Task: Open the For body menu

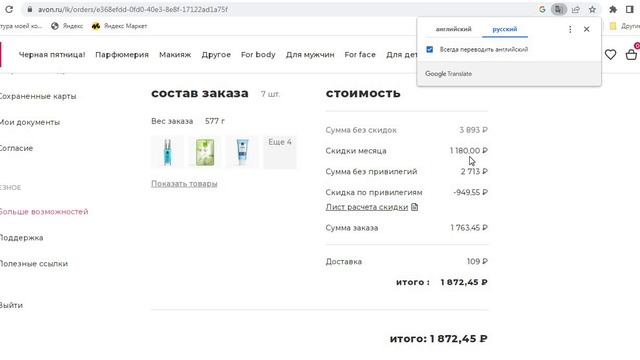Action: (258, 54)
